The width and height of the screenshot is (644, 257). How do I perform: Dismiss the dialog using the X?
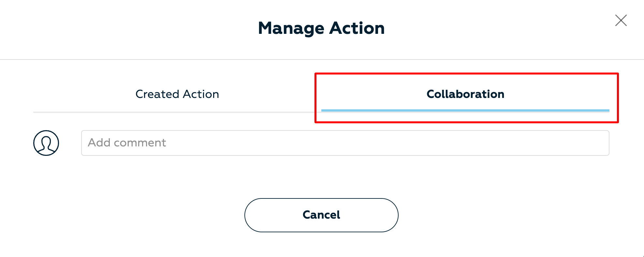(x=621, y=20)
